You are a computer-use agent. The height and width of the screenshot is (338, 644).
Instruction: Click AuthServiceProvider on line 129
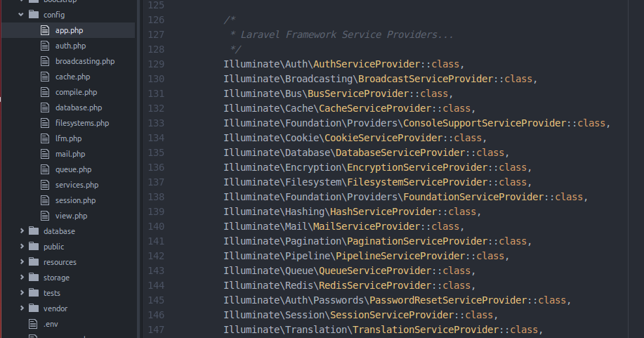(367, 64)
